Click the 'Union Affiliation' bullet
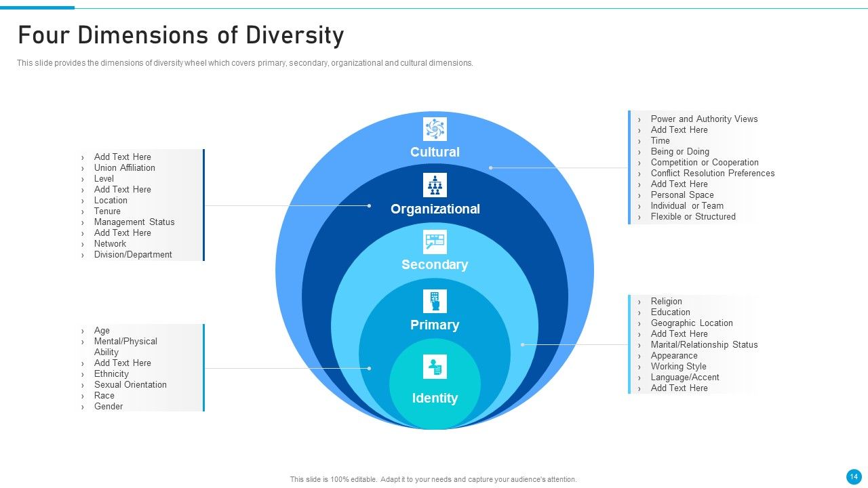Viewport: 868px width, 488px height. (124, 168)
